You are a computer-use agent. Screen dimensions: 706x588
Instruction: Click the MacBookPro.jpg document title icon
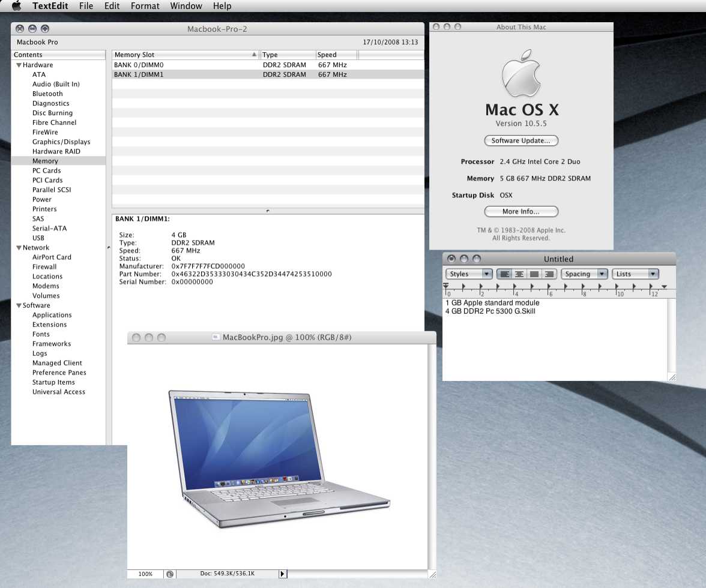click(216, 337)
